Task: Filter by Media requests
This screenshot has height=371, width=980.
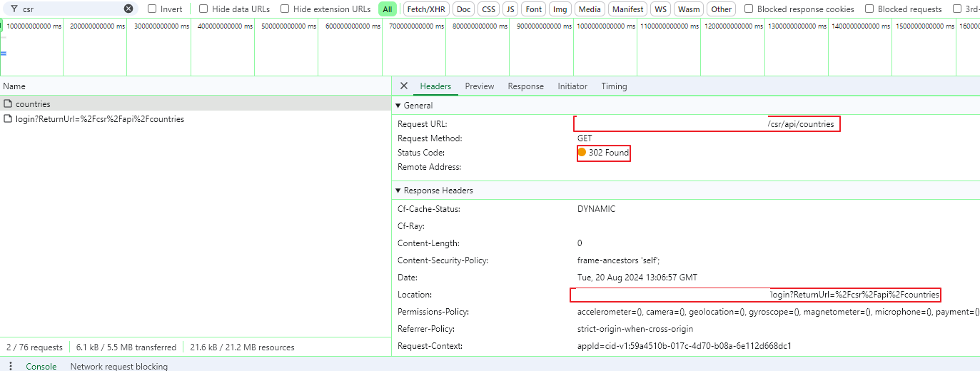Action: pos(590,9)
